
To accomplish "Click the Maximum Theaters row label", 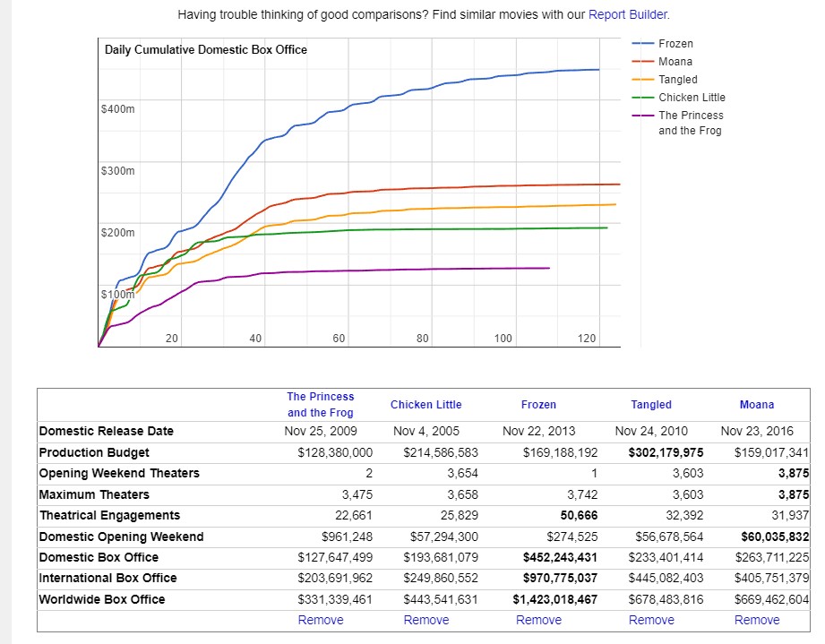I will (94, 494).
